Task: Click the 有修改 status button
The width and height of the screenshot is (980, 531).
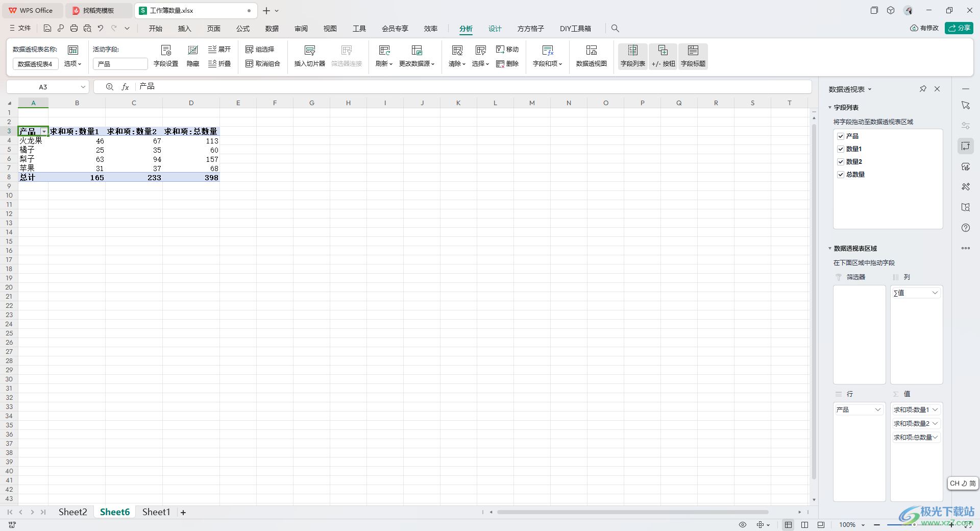Action: (924, 28)
